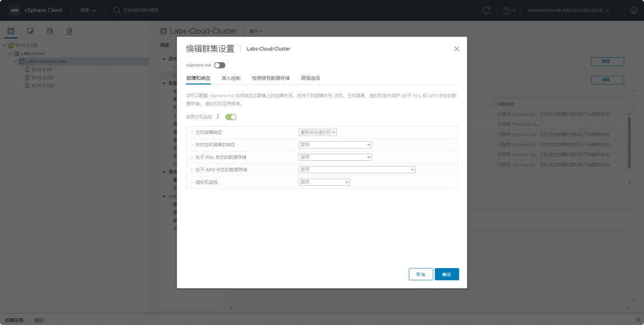Click host icon beside 10.10.2.122
The height and width of the screenshot is (325, 644).
28,78
